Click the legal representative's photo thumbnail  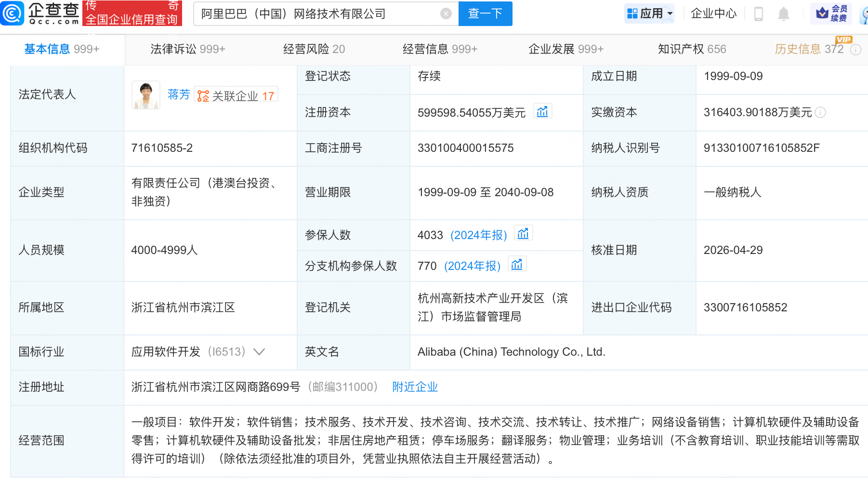pyautogui.click(x=146, y=95)
